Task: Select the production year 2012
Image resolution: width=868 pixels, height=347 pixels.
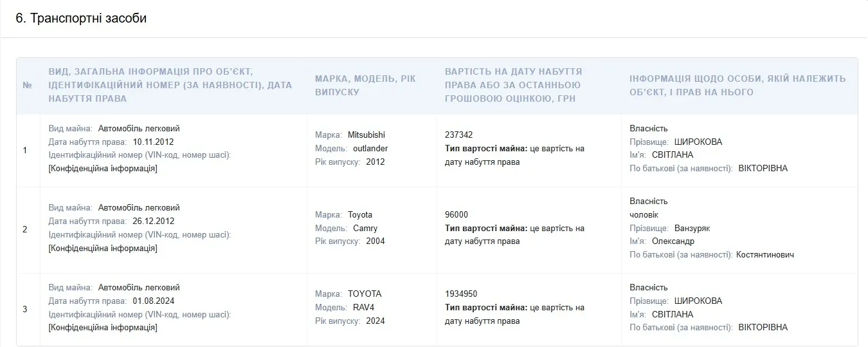Action: pyautogui.click(x=375, y=162)
